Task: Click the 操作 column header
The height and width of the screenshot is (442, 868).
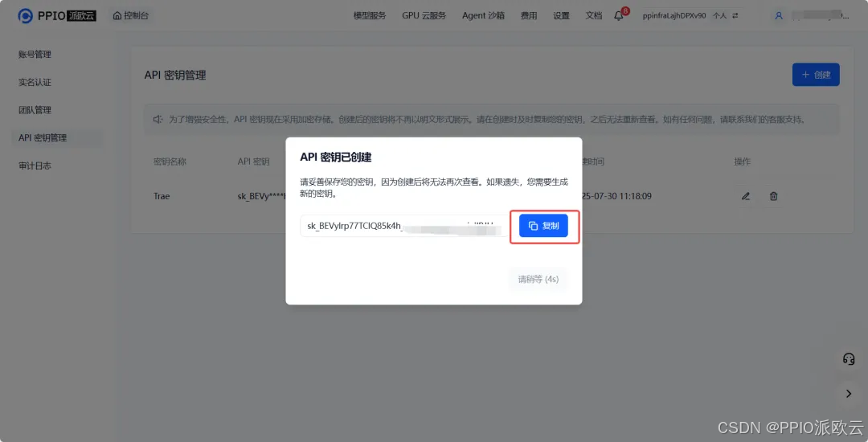Action: coord(743,162)
